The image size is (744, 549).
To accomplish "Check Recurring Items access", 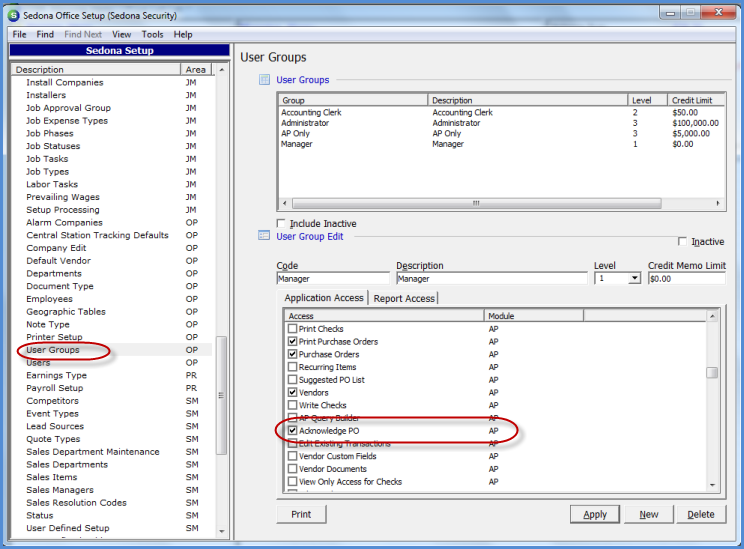I will tap(293, 367).
